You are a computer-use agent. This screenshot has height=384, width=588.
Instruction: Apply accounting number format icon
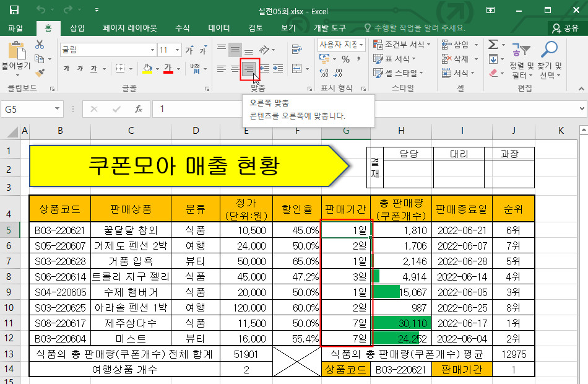[x=324, y=59]
